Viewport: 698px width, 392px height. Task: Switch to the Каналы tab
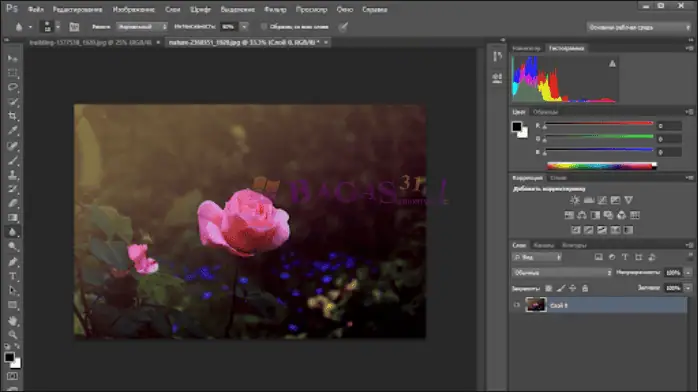point(544,245)
